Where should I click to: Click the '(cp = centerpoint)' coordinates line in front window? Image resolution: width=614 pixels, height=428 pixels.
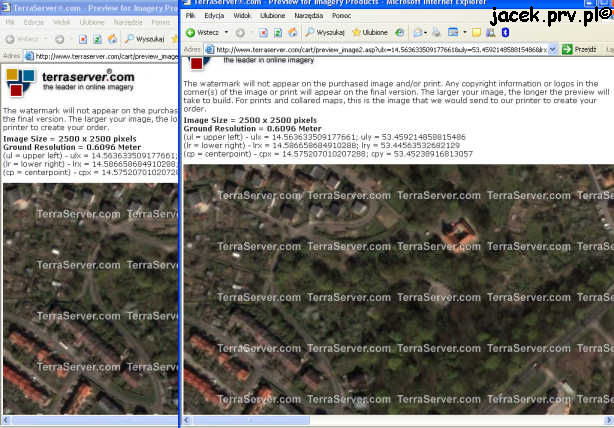tap(328, 154)
